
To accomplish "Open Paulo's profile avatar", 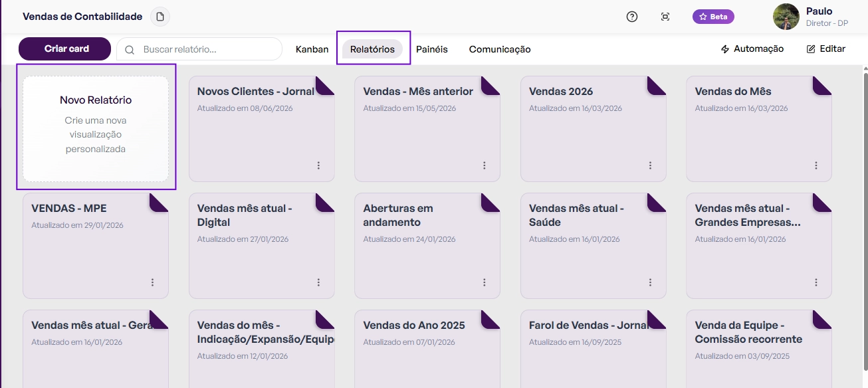I will [x=786, y=17].
